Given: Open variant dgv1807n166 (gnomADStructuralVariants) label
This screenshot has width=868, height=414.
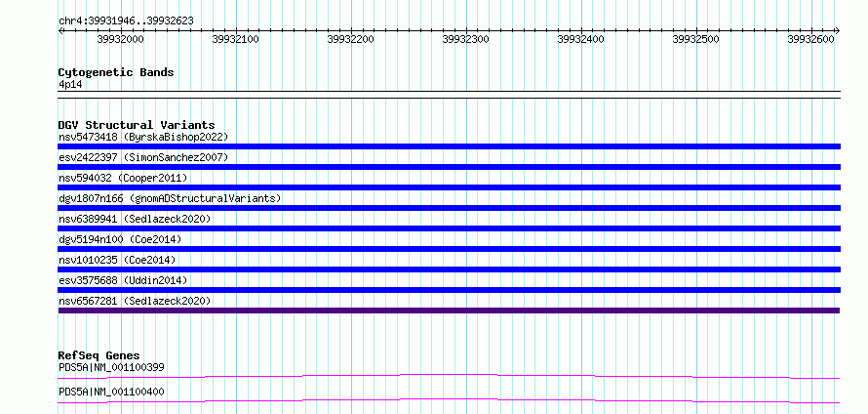Looking at the screenshot, I should click(170, 198).
